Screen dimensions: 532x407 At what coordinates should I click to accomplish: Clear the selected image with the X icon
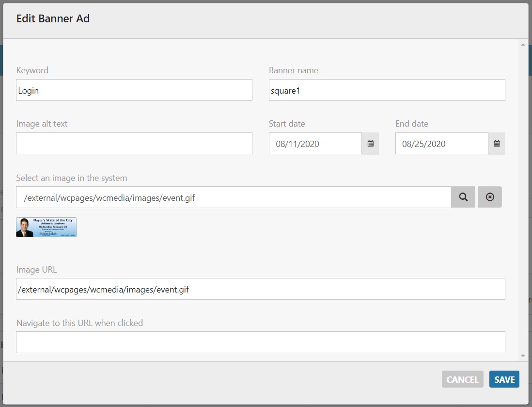(x=489, y=197)
